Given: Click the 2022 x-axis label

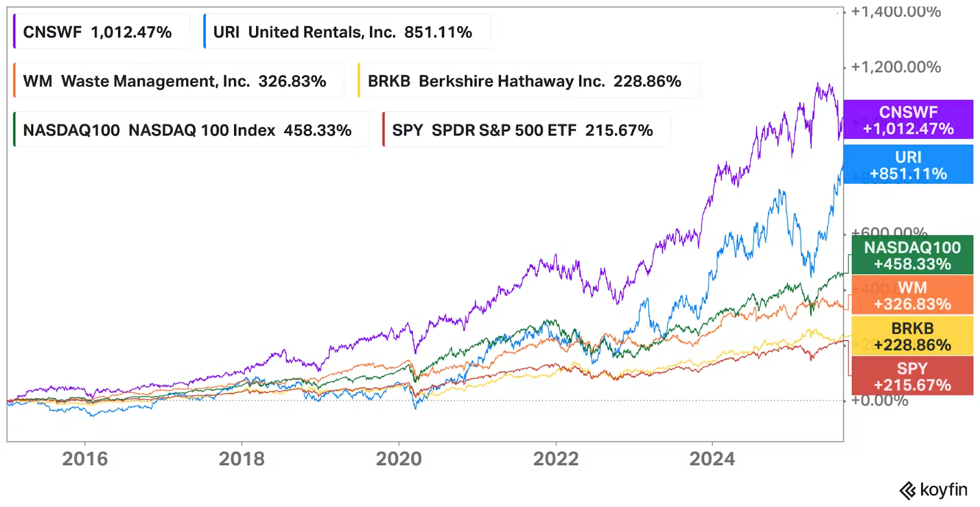Looking at the screenshot, I should pos(556,459).
